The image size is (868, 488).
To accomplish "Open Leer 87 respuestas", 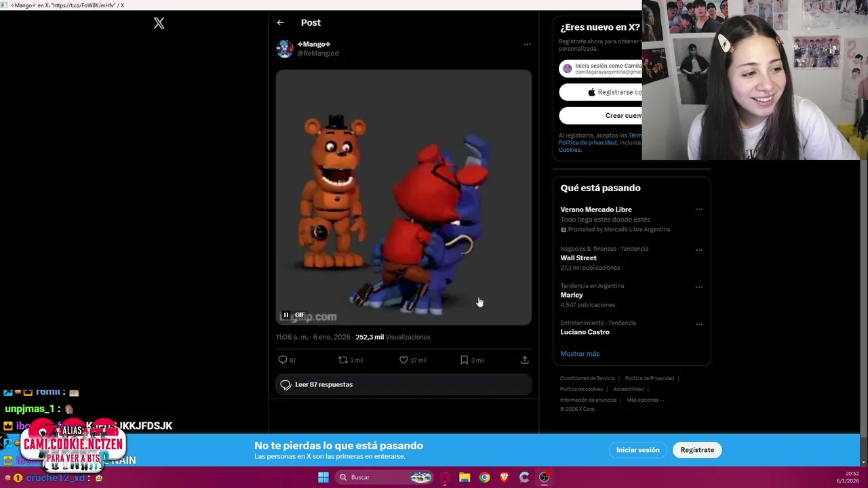I will (x=403, y=384).
